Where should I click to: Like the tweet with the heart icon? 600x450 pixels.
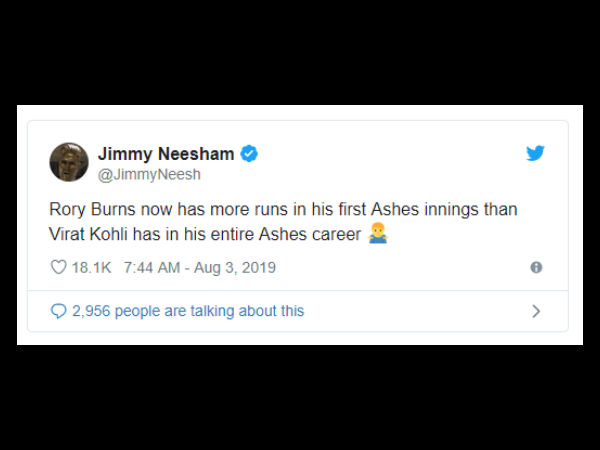coord(58,268)
